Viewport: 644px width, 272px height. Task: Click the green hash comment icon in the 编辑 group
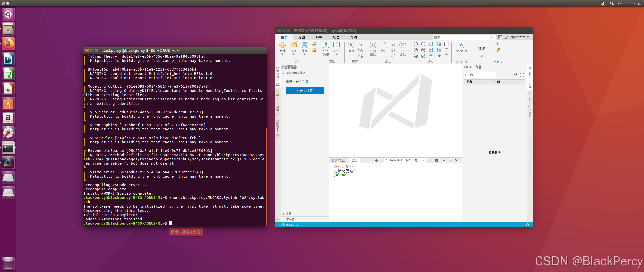coord(416,50)
